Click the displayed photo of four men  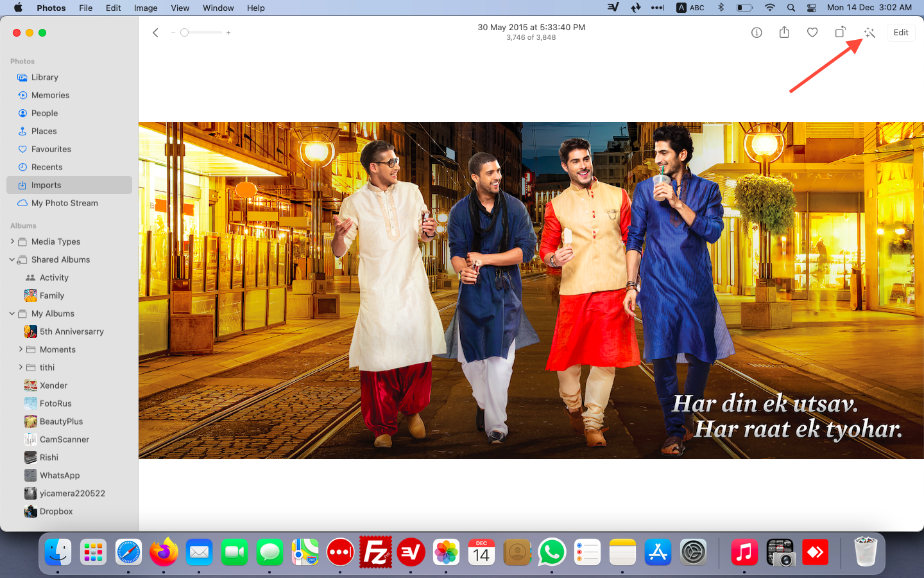[x=531, y=290]
